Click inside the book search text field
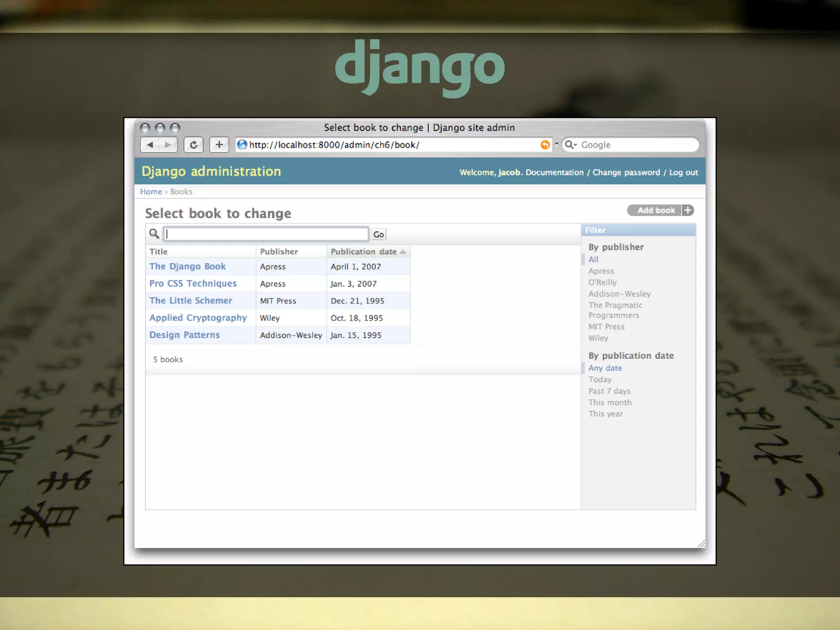 (x=266, y=234)
